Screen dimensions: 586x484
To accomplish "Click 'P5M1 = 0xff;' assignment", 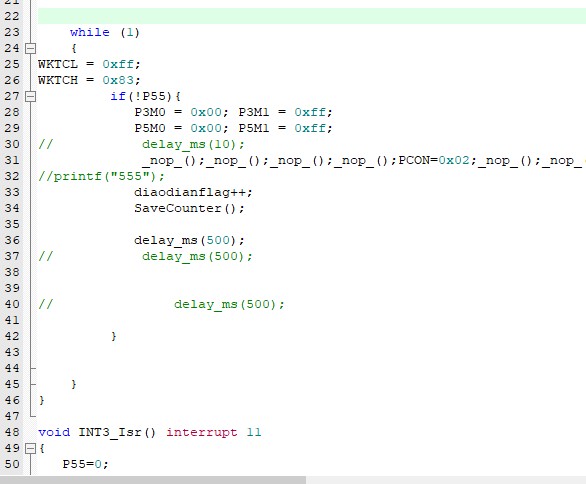I will click(x=286, y=128).
